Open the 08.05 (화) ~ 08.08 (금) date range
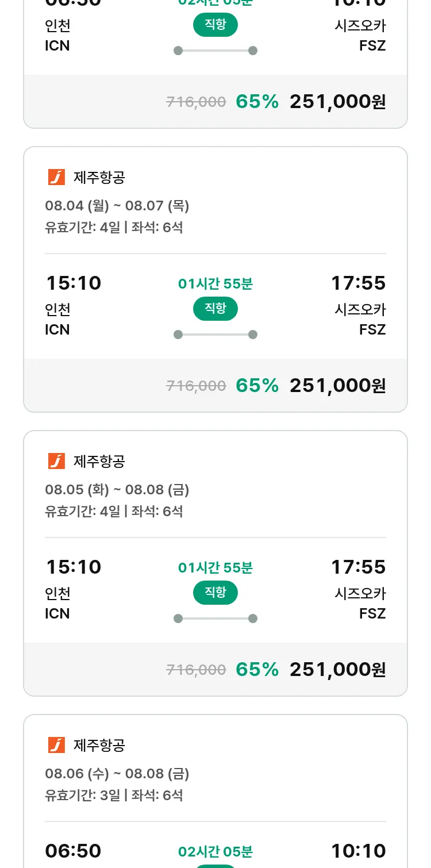This screenshot has width=431, height=868. point(117,490)
